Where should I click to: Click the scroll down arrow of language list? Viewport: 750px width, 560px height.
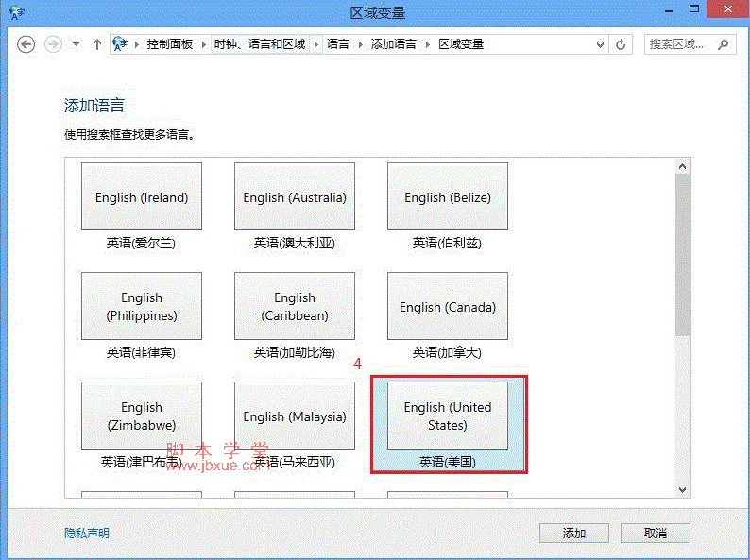click(x=683, y=490)
